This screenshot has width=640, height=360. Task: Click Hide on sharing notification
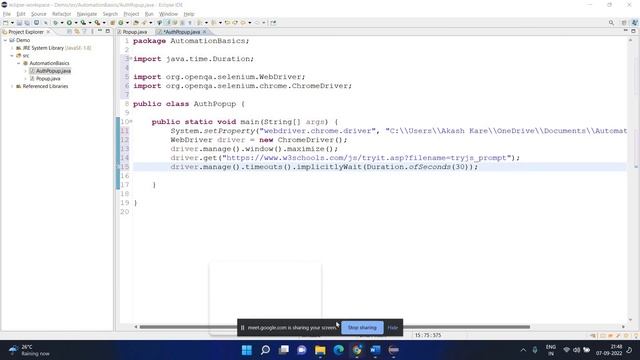pos(393,327)
